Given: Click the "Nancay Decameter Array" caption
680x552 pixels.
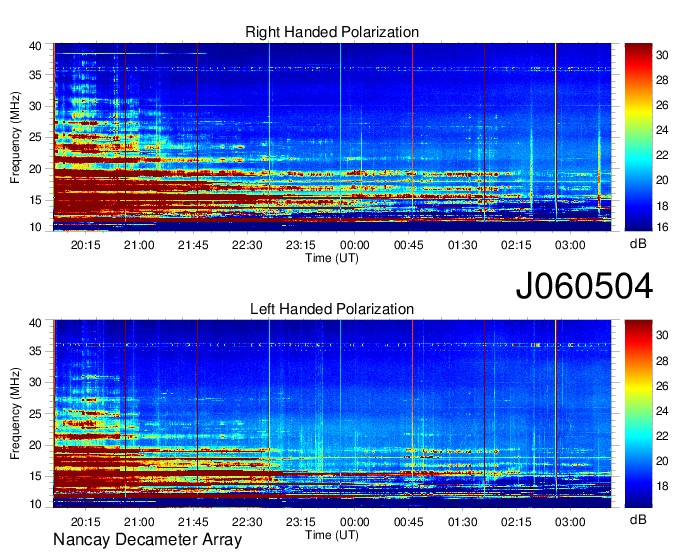Looking at the screenshot, I should [147, 540].
